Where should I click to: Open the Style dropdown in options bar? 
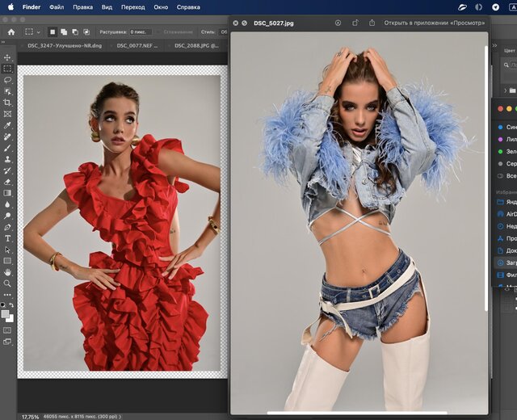(224, 32)
